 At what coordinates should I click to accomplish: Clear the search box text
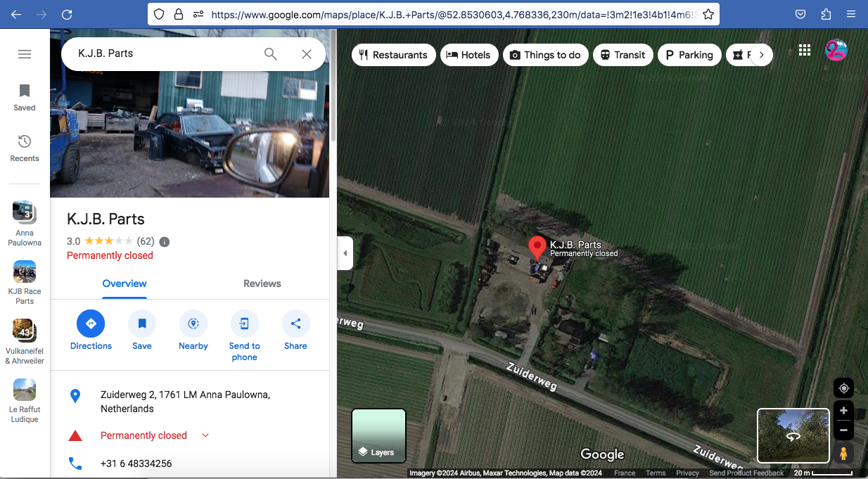point(307,54)
